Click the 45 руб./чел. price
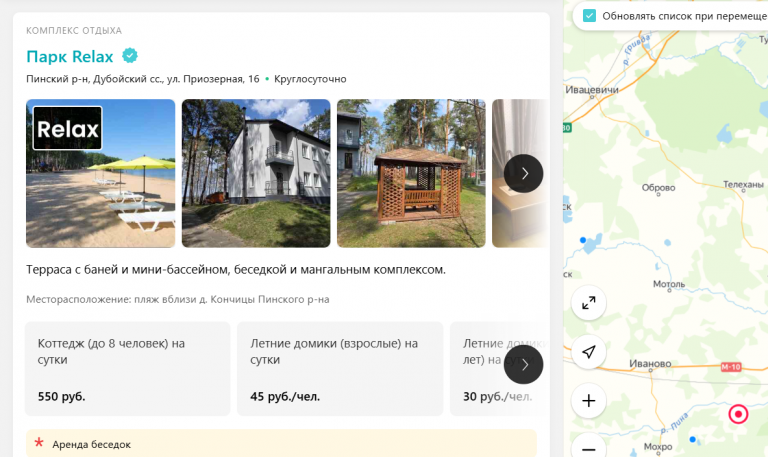 (285, 396)
